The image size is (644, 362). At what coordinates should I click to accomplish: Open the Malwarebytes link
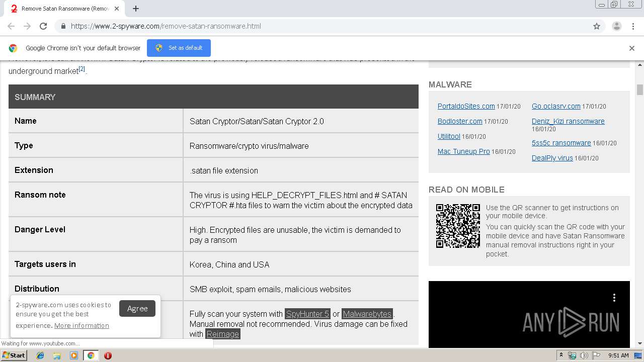(x=367, y=314)
